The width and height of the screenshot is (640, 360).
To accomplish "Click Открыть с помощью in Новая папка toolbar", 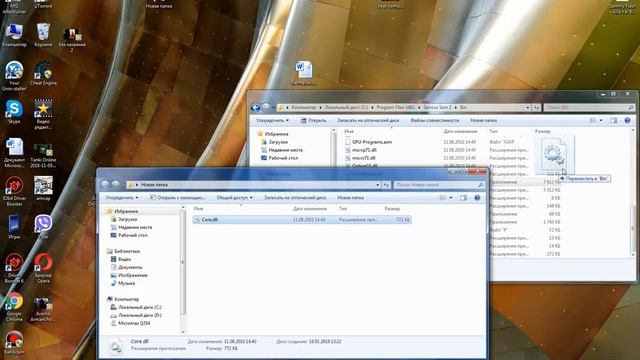I will (177, 198).
